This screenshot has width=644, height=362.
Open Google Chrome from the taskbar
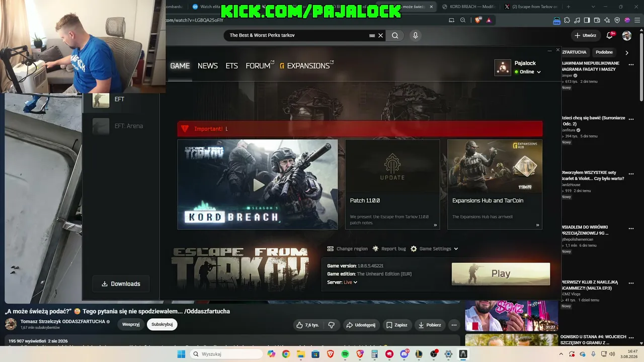coord(286,354)
